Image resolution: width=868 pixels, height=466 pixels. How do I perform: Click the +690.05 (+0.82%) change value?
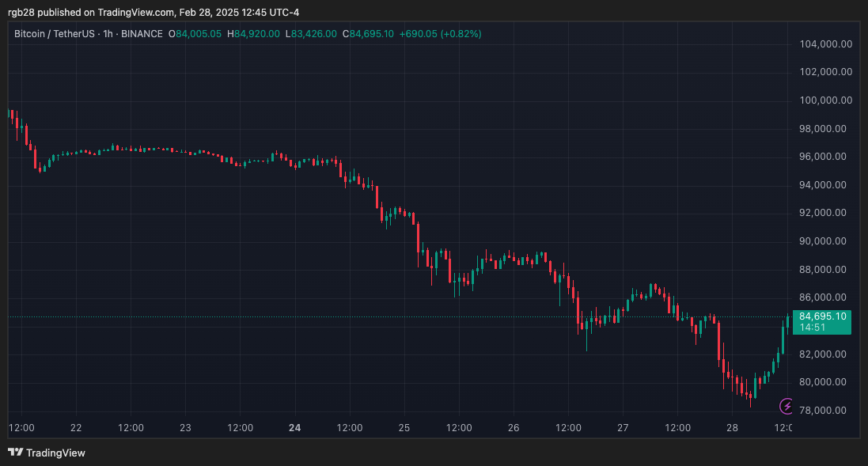pos(440,34)
